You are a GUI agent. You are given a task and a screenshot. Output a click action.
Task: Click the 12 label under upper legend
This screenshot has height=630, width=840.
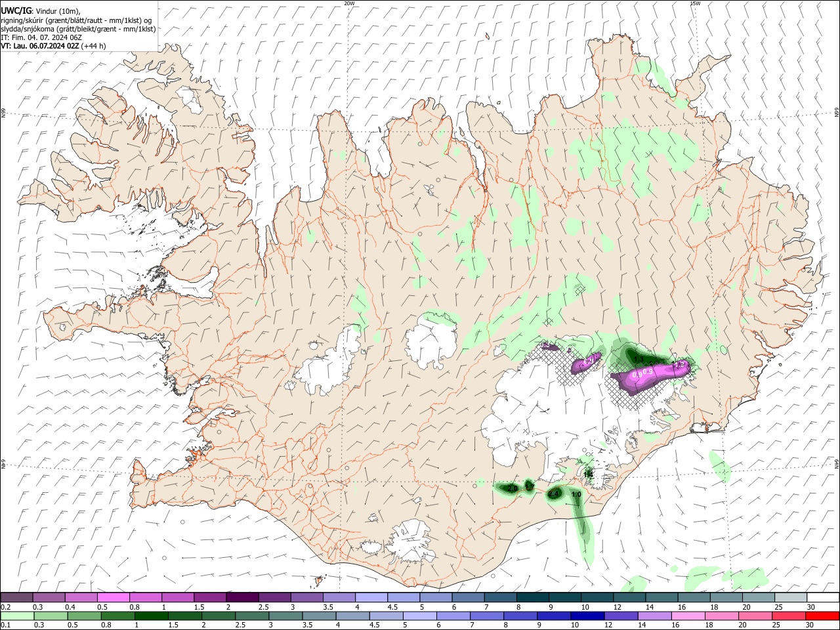tap(617, 607)
